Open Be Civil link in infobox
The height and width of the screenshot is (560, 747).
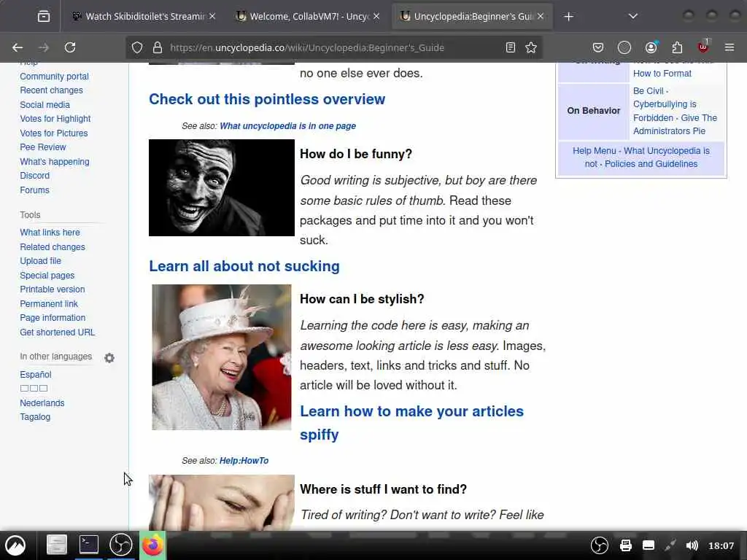click(x=648, y=90)
